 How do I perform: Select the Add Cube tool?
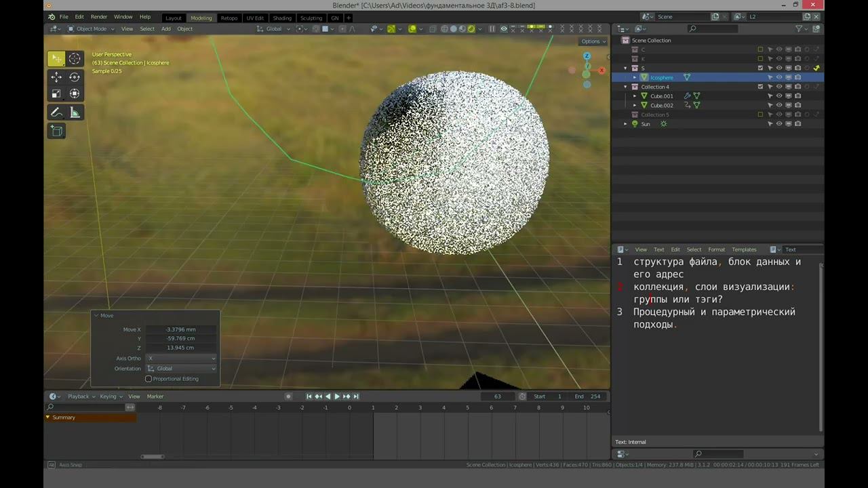tap(57, 131)
